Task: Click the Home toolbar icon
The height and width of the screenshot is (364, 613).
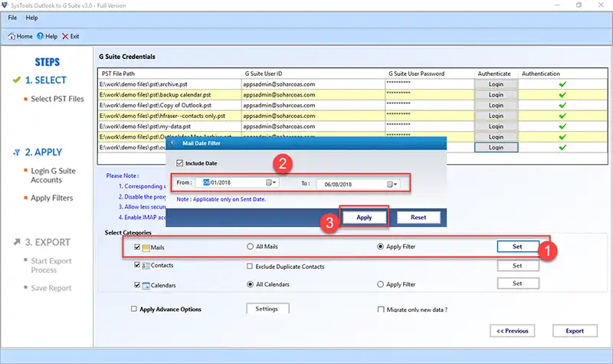Action: (x=11, y=36)
